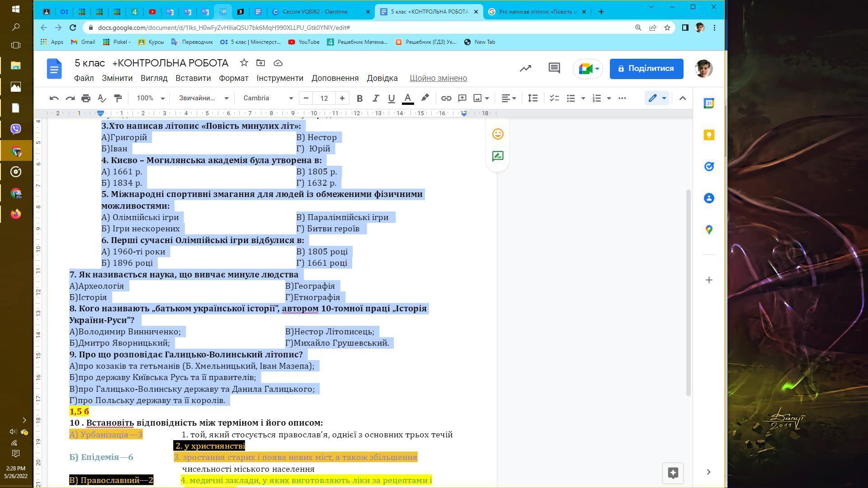Print the document with printer icon
The height and width of the screenshot is (488, 868).
click(86, 98)
